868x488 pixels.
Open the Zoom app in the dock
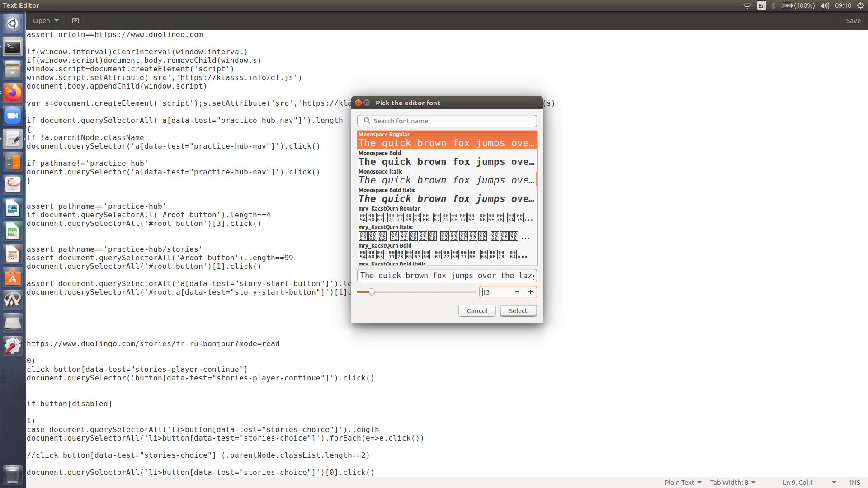pos(13,116)
